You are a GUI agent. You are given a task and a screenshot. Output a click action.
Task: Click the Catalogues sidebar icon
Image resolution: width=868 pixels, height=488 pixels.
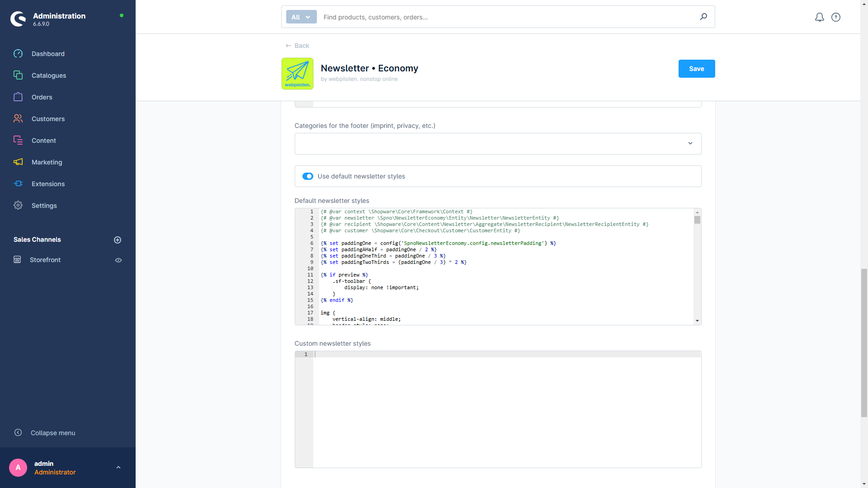[18, 75]
